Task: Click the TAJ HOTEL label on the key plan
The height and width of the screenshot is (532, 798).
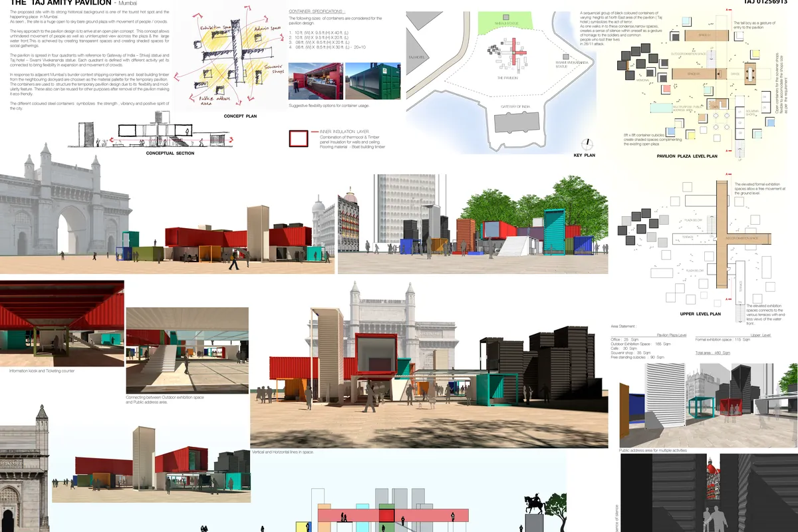Action: click(416, 58)
